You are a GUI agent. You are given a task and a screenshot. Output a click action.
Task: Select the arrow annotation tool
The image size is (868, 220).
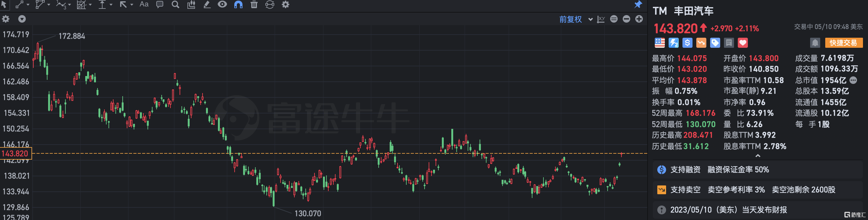(123, 5)
